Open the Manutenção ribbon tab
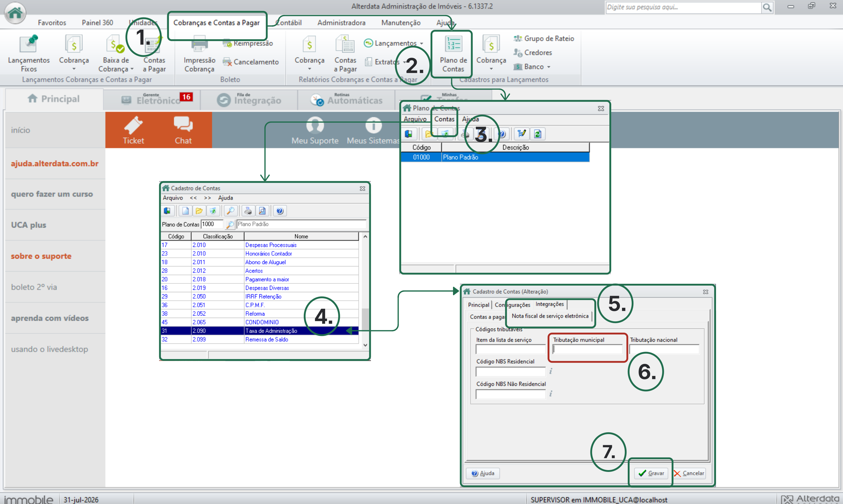The width and height of the screenshot is (843, 504). 400,23
